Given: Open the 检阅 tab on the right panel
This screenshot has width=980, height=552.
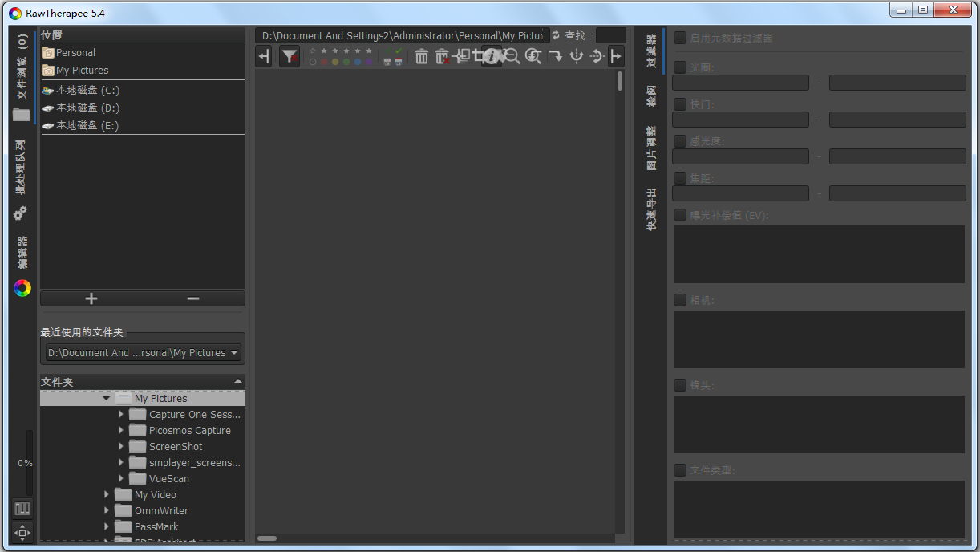Looking at the screenshot, I should coord(651,96).
